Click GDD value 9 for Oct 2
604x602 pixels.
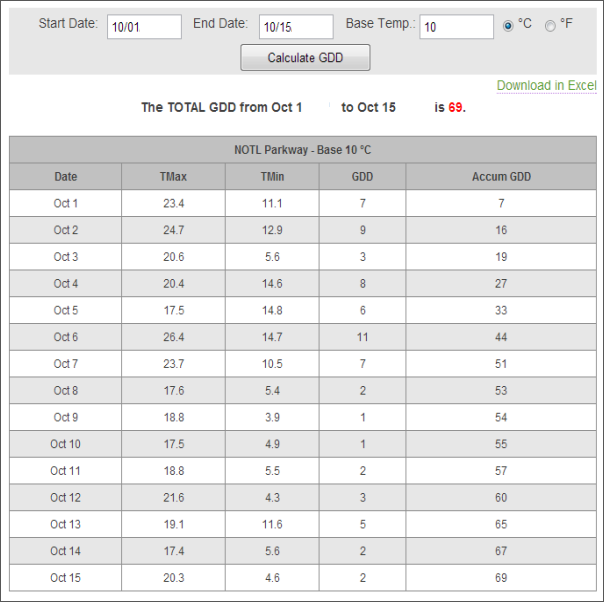coord(362,230)
